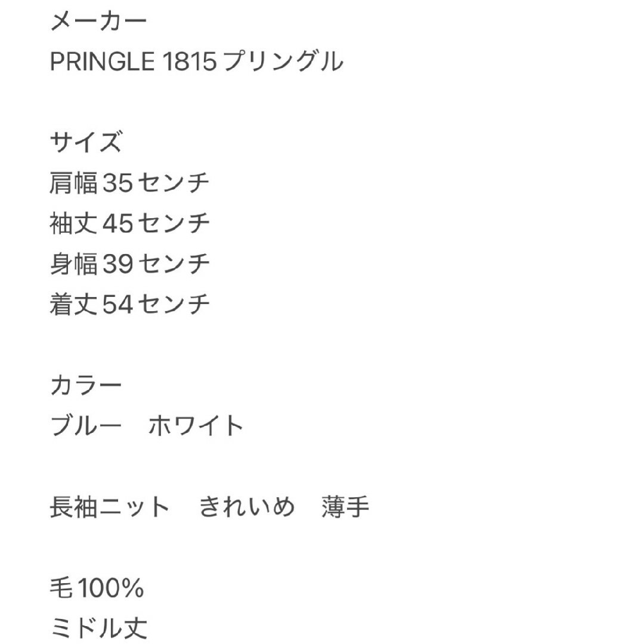The height and width of the screenshot is (644, 644).
Task: Select the 着丈54センチ measurement line
Action: (129, 304)
